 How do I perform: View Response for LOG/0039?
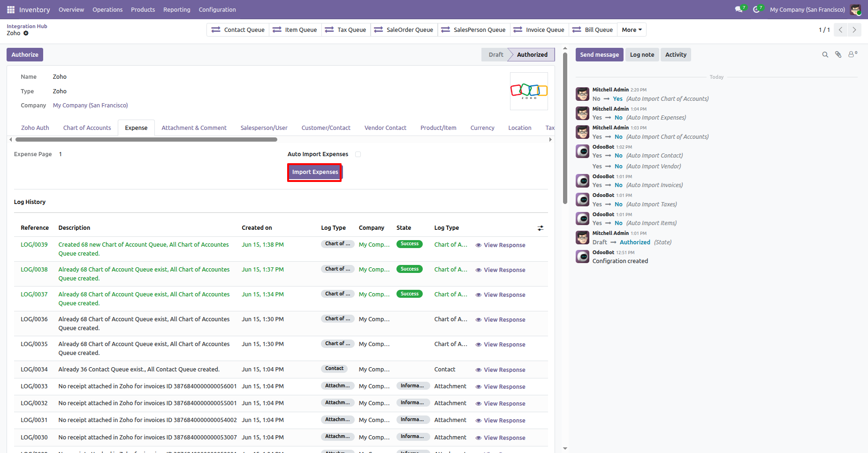tap(500, 245)
